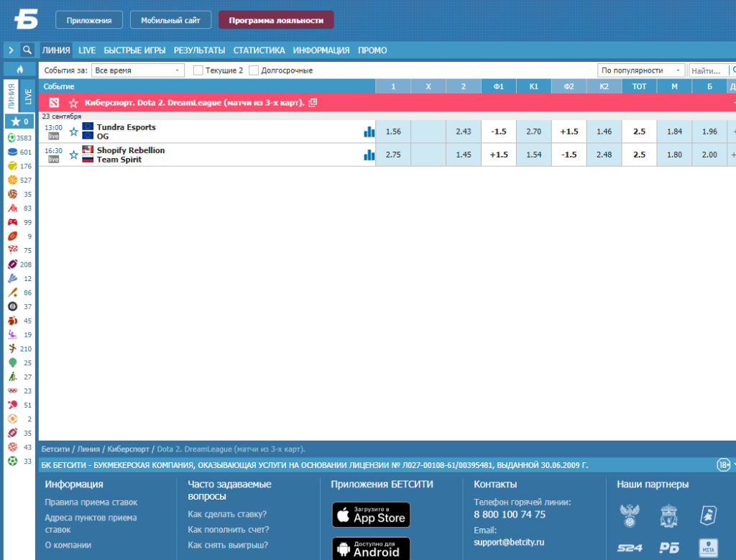Viewport: 736px width, 560px height.
Task: Select total over odds 2.00
Action: [x=709, y=155]
